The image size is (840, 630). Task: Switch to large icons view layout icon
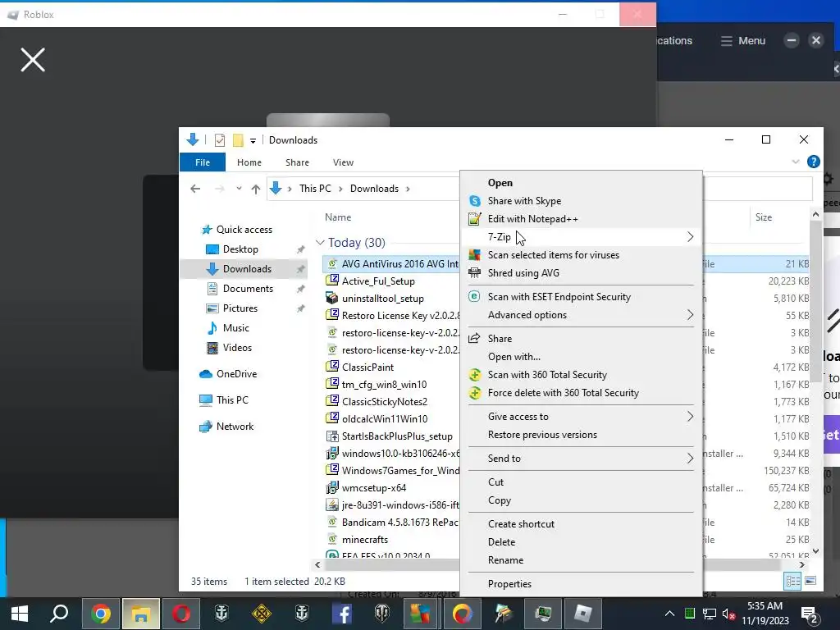click(x=810, y=581)
